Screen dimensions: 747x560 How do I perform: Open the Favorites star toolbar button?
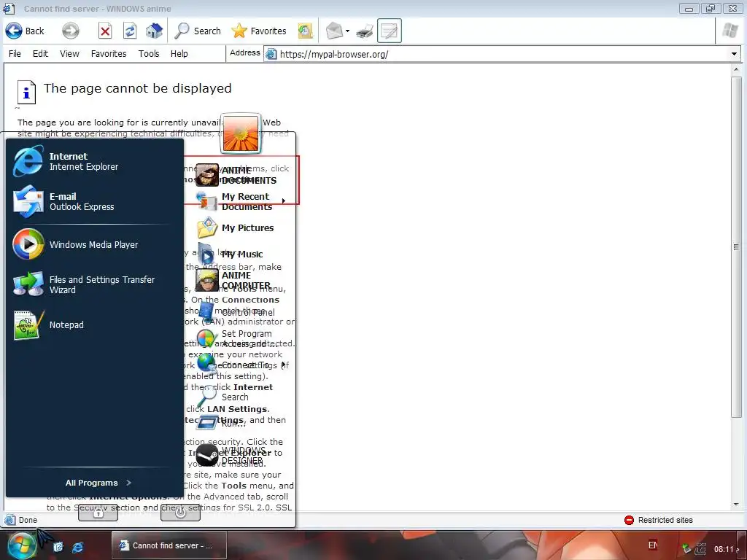click(259, 31)
